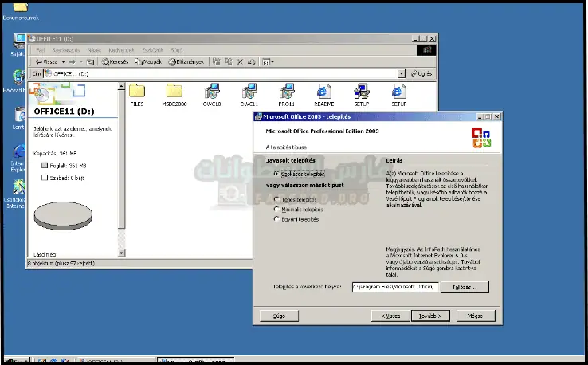This screenshot has width=588, height=365.
Task: Open the MSDE2000 folder
Action: click(x=174, y=92)
